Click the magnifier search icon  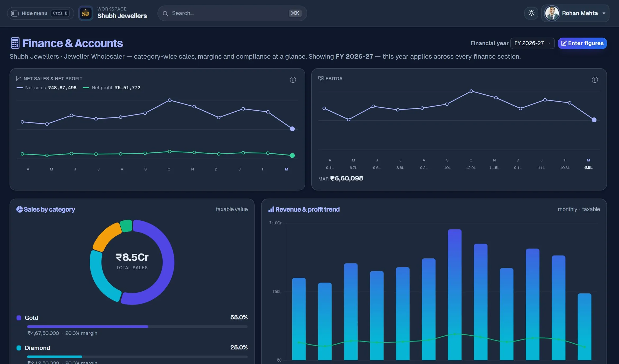pos(165,13)
